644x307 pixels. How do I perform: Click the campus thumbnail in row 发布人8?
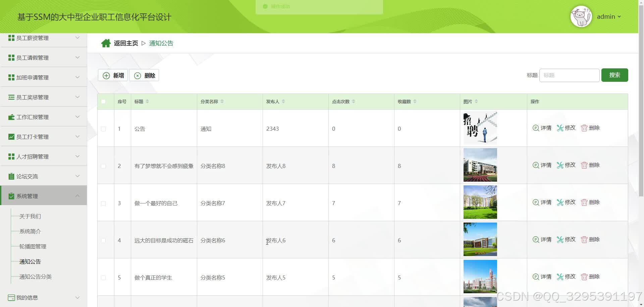(480, 165)
